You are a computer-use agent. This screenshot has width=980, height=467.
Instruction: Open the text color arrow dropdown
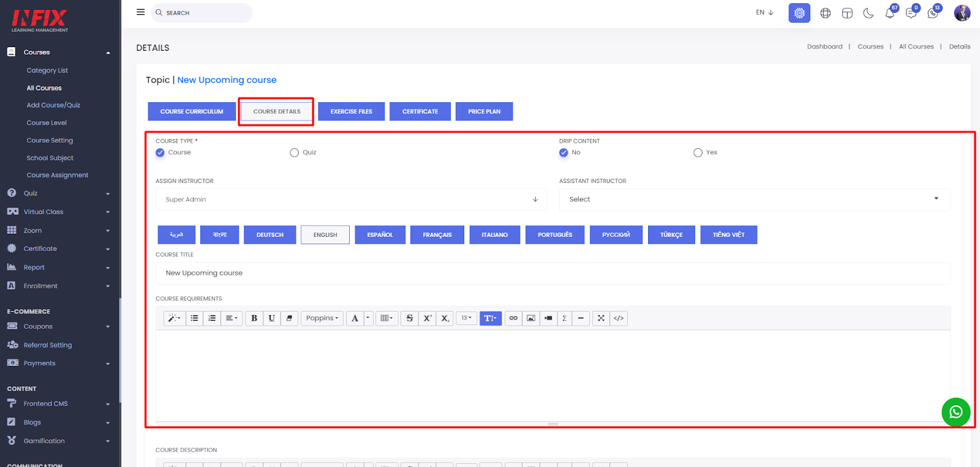click(x=368, y=318)
